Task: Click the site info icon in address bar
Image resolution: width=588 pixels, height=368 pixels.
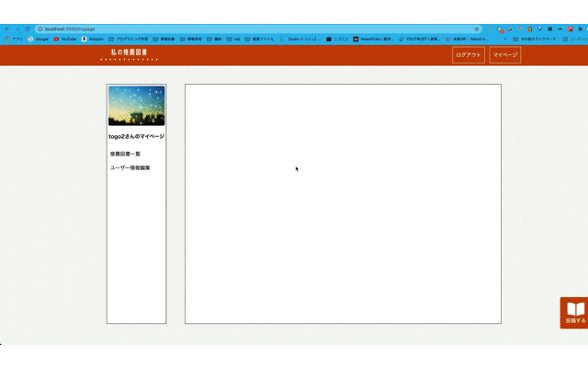Action: [40, 29]
